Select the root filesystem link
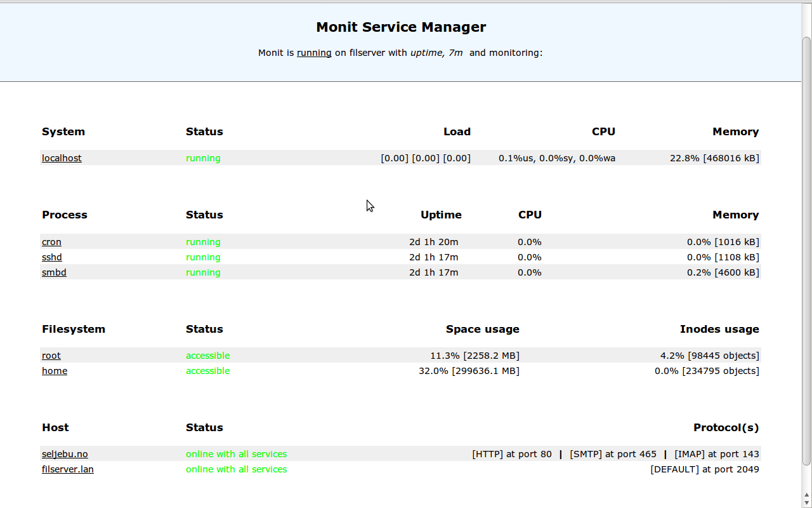812x508 pixels. pos(51,356)
